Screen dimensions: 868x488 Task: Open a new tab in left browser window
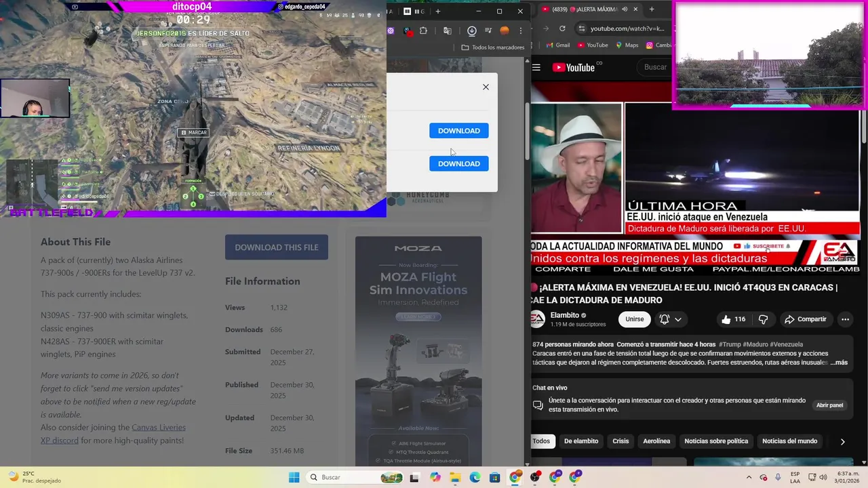tap(438, 11)
